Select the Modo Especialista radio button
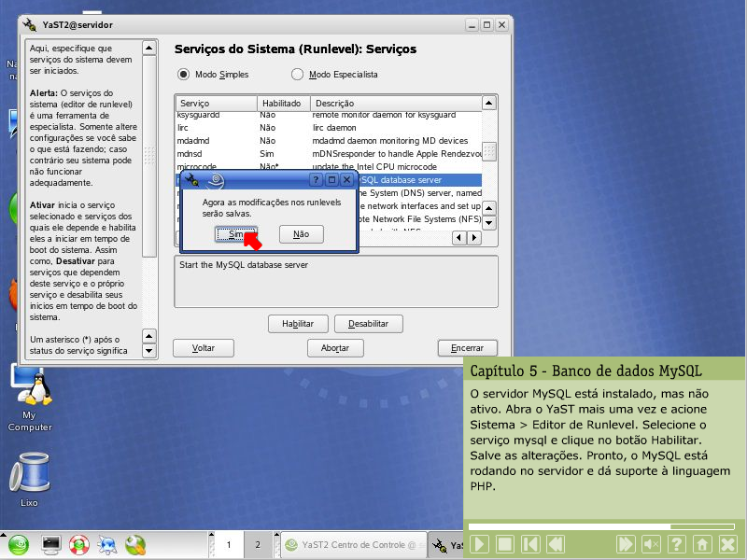 point(298,74)
